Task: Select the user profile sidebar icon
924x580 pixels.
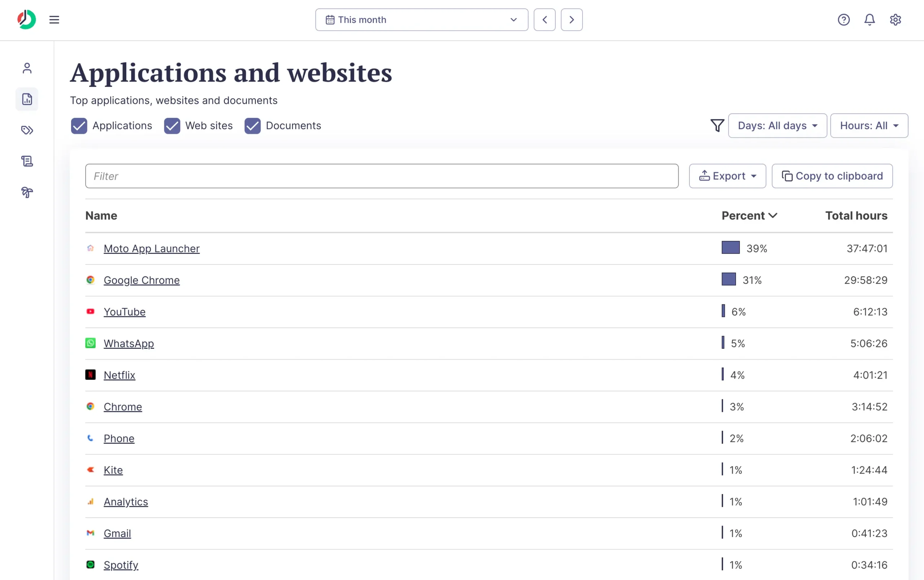Action: (27, 68)
